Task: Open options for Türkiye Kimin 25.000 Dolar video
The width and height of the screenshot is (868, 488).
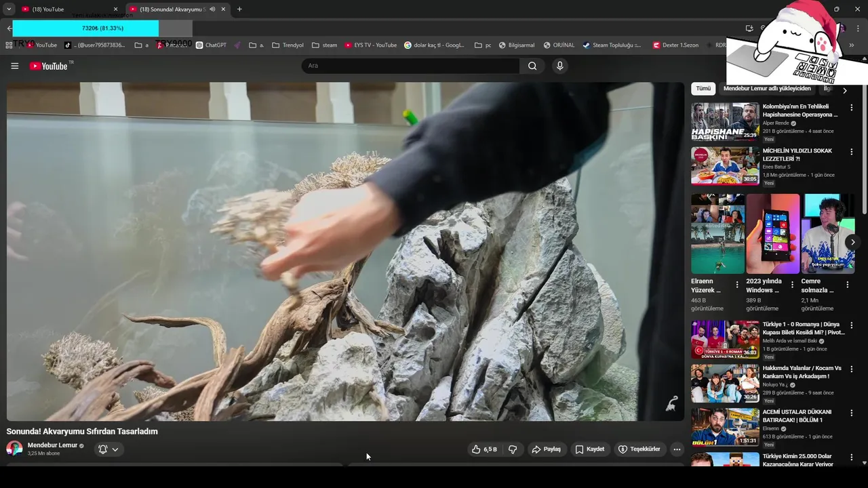Action: [852, 457]
